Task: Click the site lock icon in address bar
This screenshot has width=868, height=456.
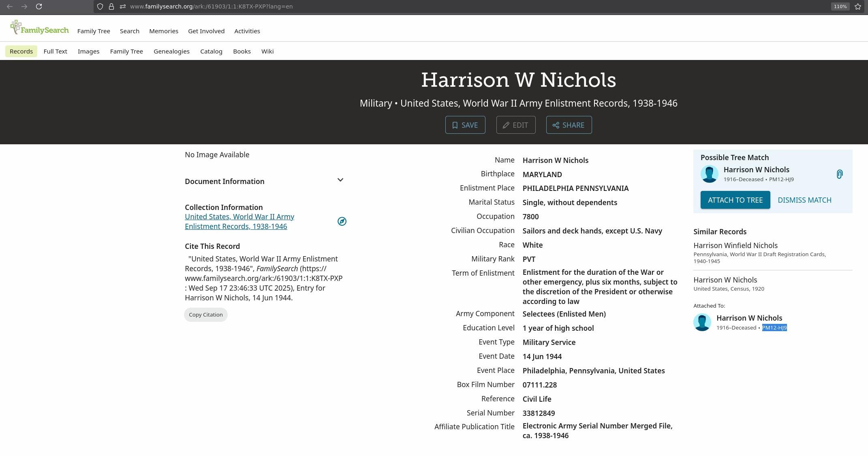Action: pos(111,6)
